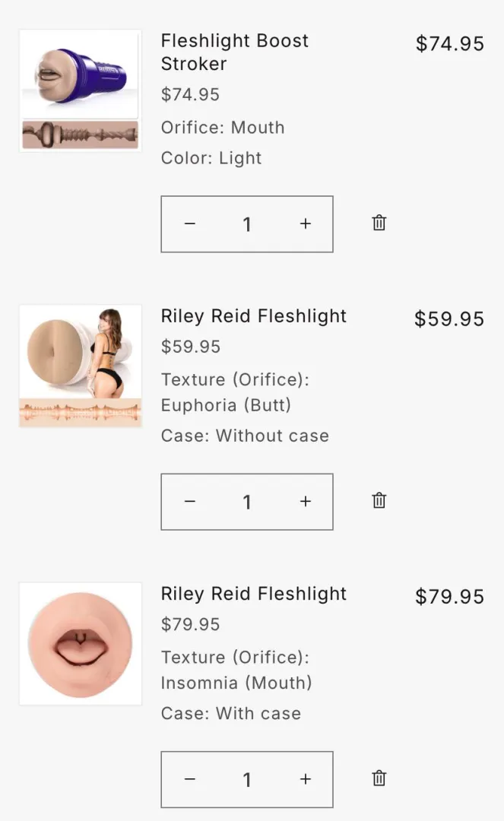Trash the $79.95 Insomnia item
Image resolution: width=504 pixels, height=821 pixels.
coord(379,778)
